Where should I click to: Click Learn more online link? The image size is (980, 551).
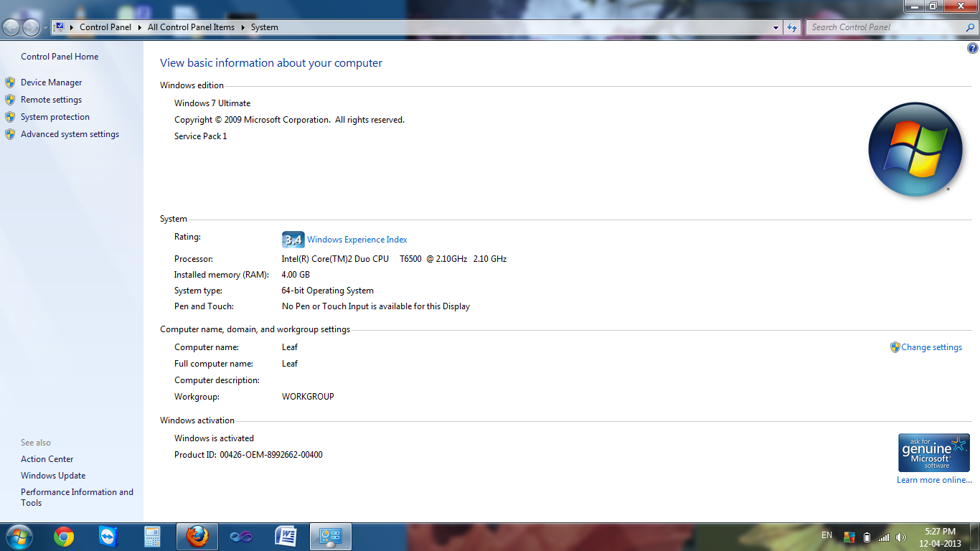point(934,480)
